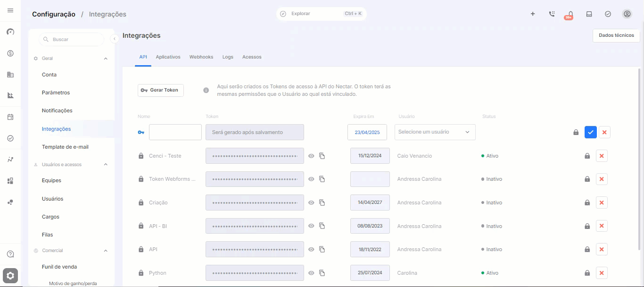
Task: Reveal the Criação token with eye icon
Action: pyautogui.click(x=311, y=203)
